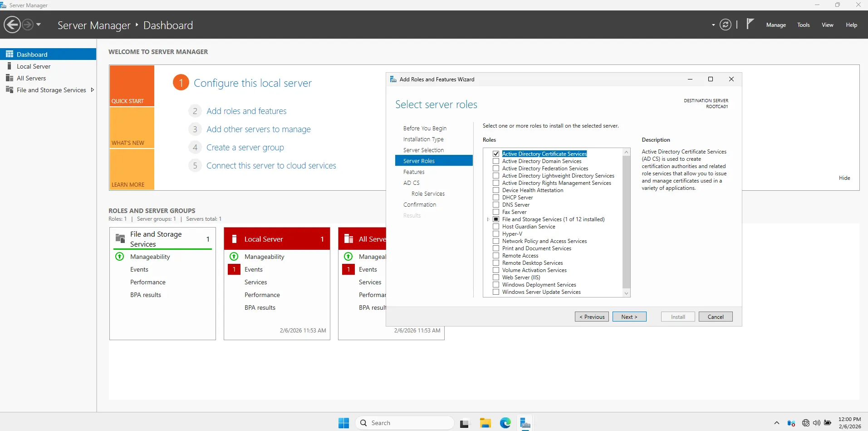The image size is (868, 431).
Task: Click the All Servers tile header icon
Action: click(x=348, y=239)
